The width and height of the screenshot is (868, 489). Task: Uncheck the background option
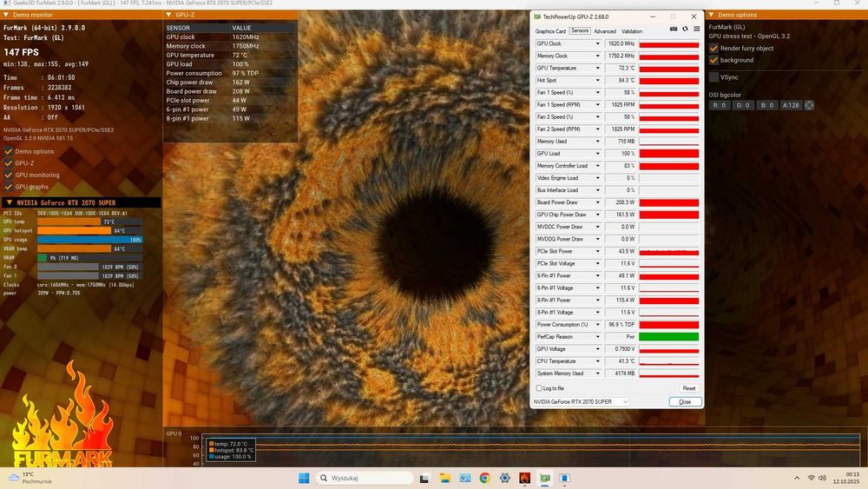tap(713, 60)
